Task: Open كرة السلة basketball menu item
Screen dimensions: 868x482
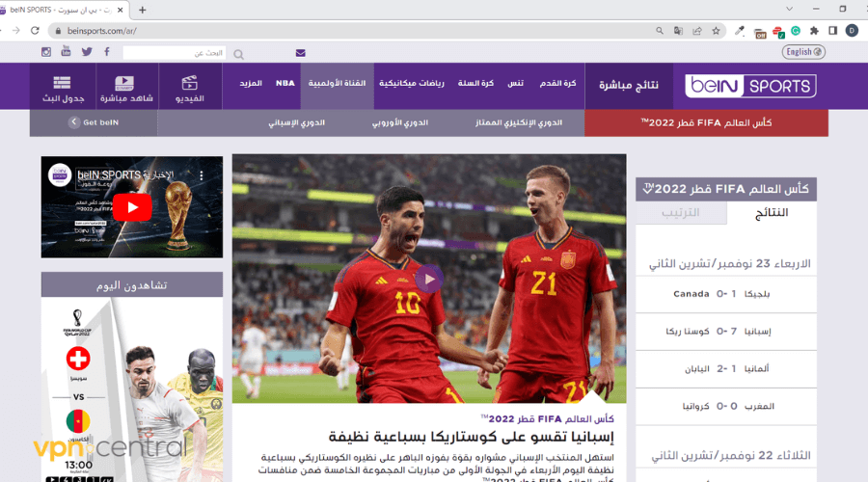Action: (x=475, y=84)
